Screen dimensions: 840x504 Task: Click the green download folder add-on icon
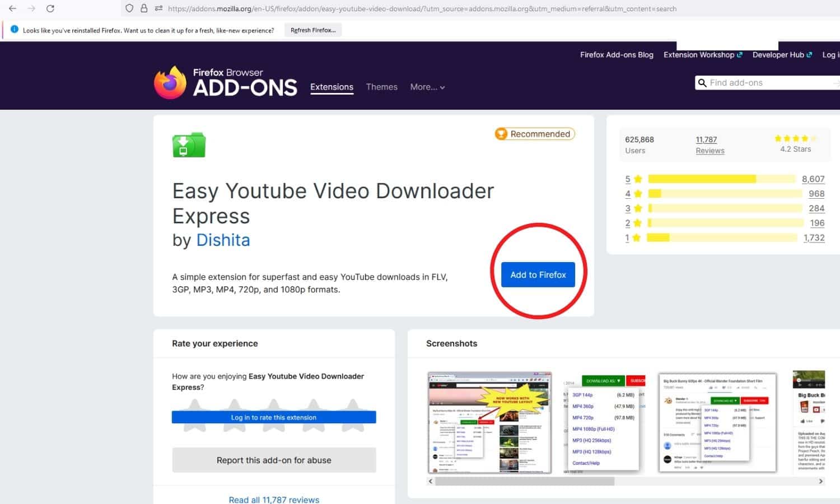[189, 145]
